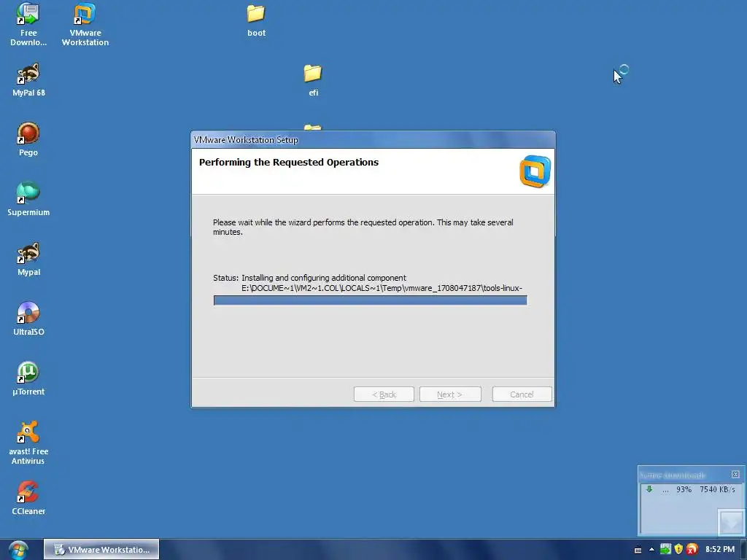Open the Free Download Manager desktop shortcut
The height and width of the screenshot is (560, 747).
click(28, 24)
